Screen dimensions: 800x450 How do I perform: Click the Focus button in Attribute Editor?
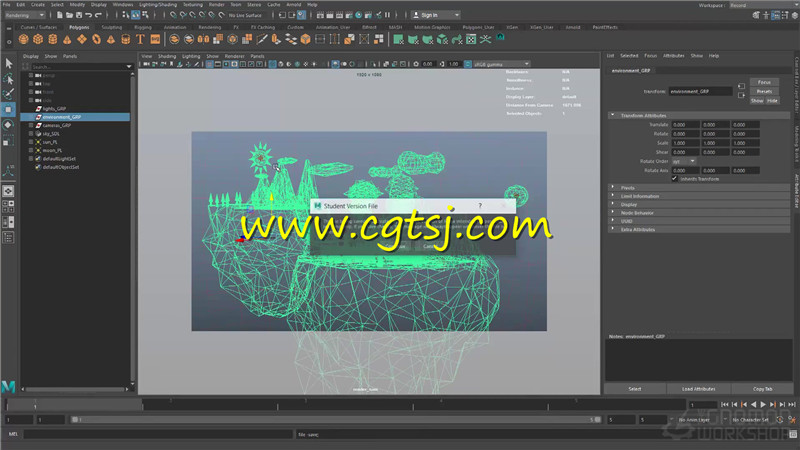click(764, 82)
